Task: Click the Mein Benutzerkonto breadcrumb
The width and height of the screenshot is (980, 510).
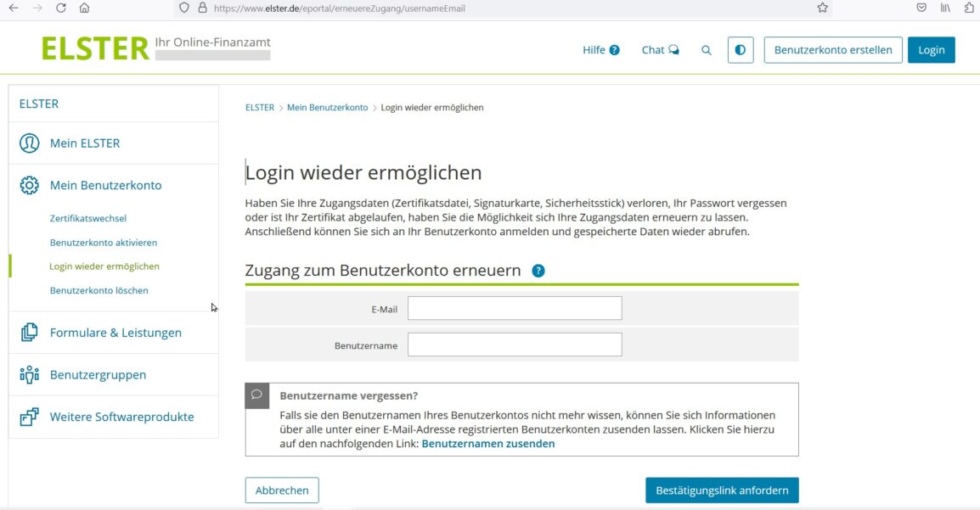Action: pos(328,108)
